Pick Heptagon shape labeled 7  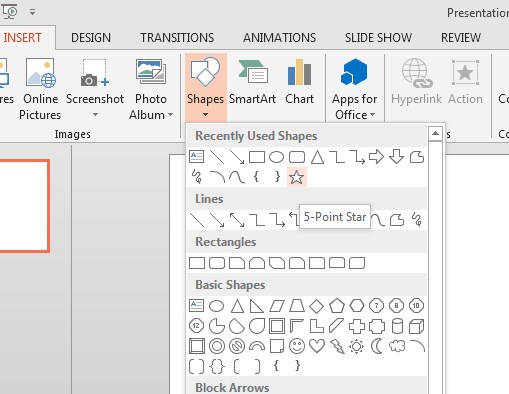coord(377,306)
